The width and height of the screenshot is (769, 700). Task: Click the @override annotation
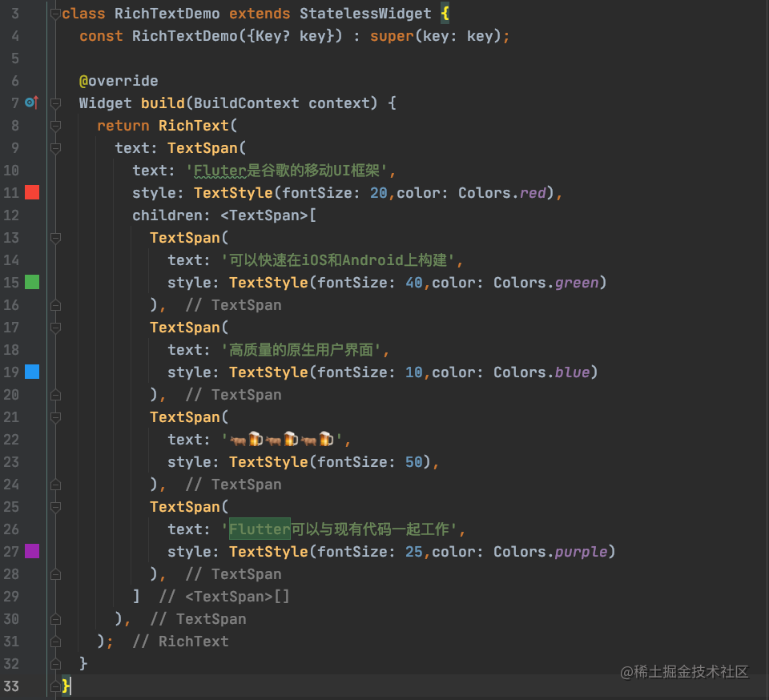click(x=119, y=81)
